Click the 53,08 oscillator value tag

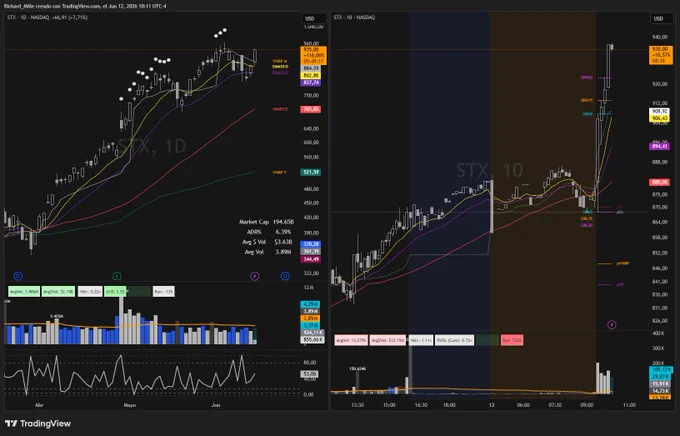309,374
